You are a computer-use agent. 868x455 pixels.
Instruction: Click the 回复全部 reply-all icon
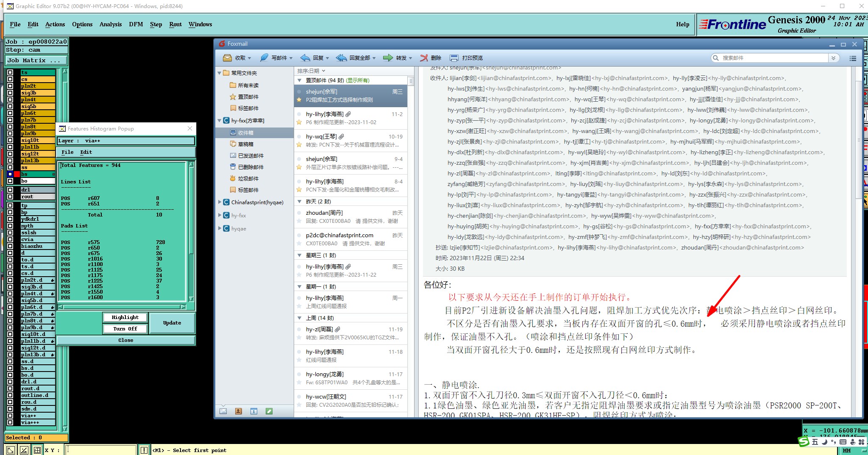[341, 58]
